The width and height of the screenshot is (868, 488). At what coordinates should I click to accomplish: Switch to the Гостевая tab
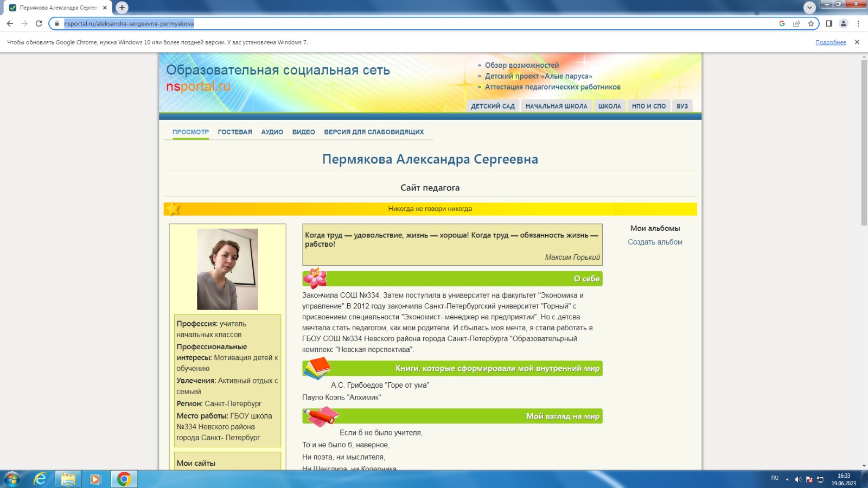click(x=235, y=132)
